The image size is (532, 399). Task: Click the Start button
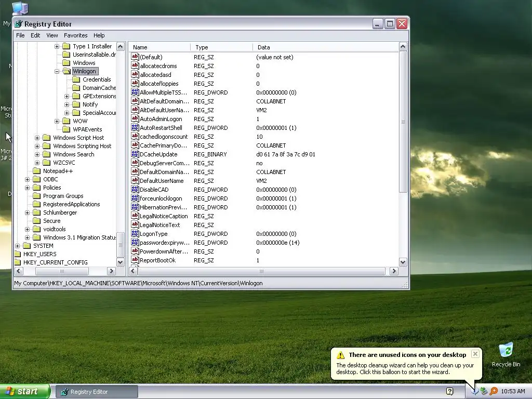click(25, 391)
